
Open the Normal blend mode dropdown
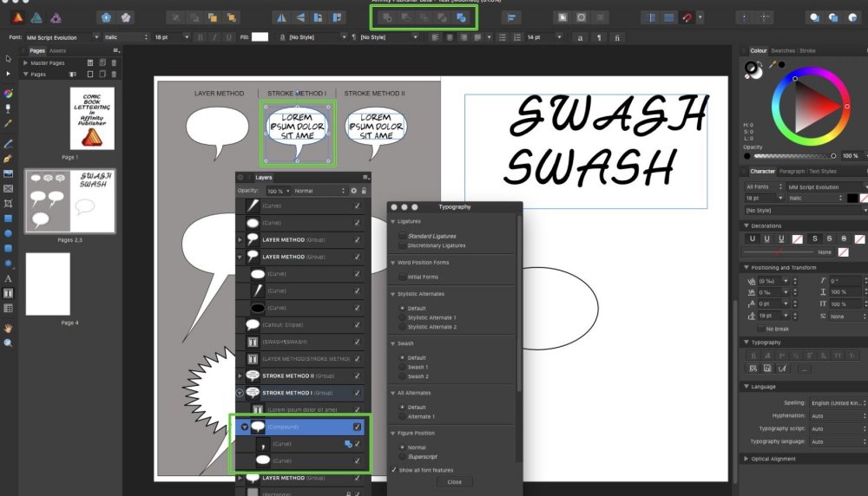pyautogui.click(x=319, y=190)
